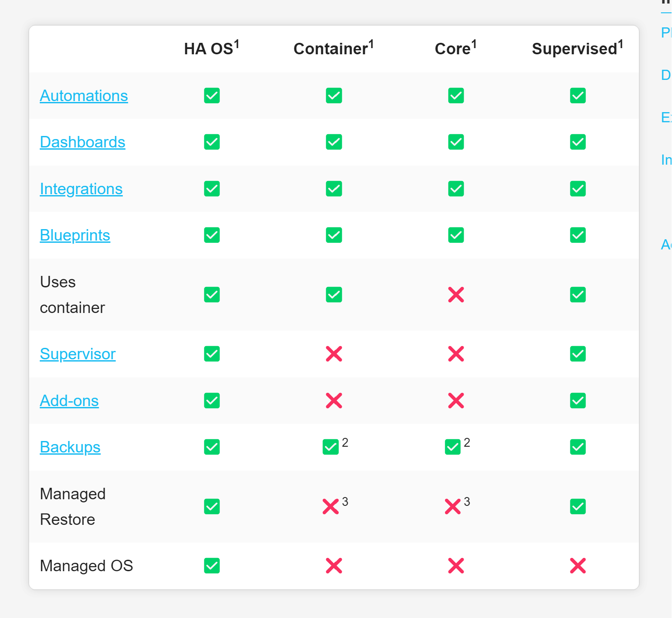The height and width of the screenshot is (618, 672).
Task: Open the Automations link
Action: coord(84,96)
